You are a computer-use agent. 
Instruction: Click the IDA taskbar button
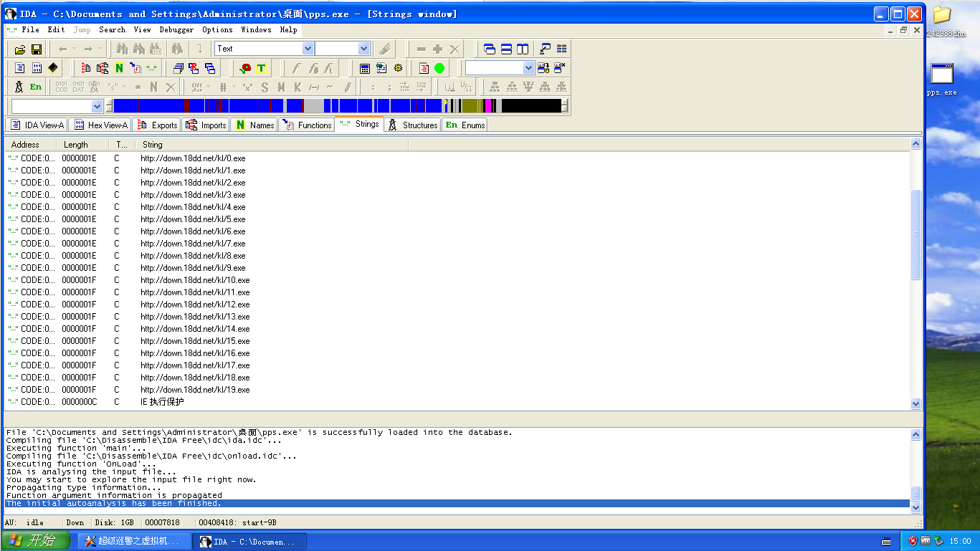[249, 541]
